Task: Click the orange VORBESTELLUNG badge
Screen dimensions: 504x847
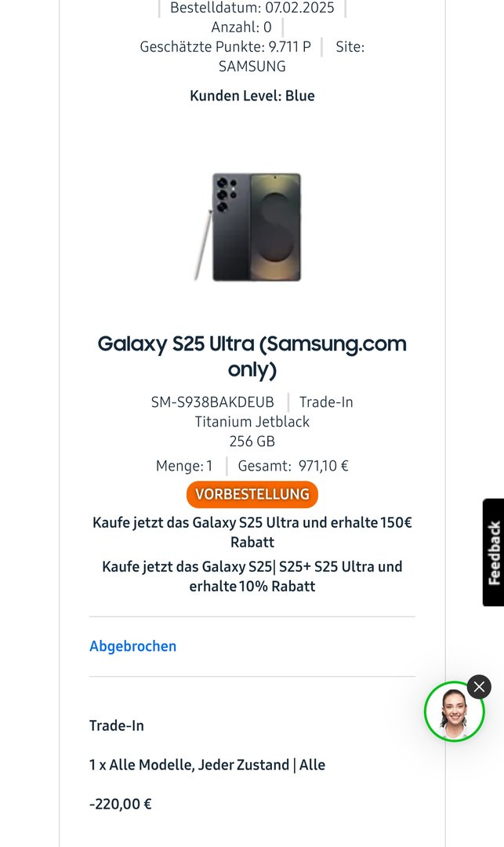Action: (252, 494)
